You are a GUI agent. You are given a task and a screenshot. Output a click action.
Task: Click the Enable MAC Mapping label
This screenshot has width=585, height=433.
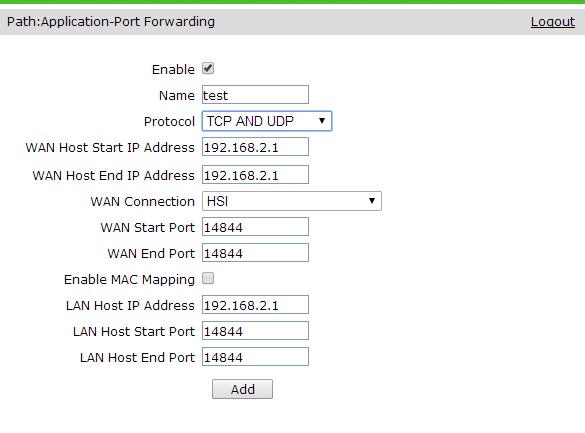[129, 279]
